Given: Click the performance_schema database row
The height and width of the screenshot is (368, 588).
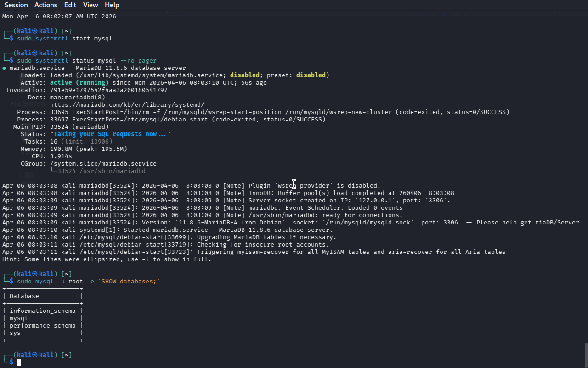Looking at the screenshot, I should click(x=42, y=326).
